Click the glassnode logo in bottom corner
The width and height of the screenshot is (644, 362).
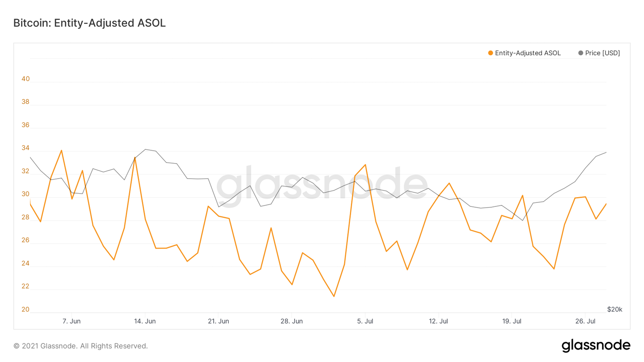click(x=596, y=346)
